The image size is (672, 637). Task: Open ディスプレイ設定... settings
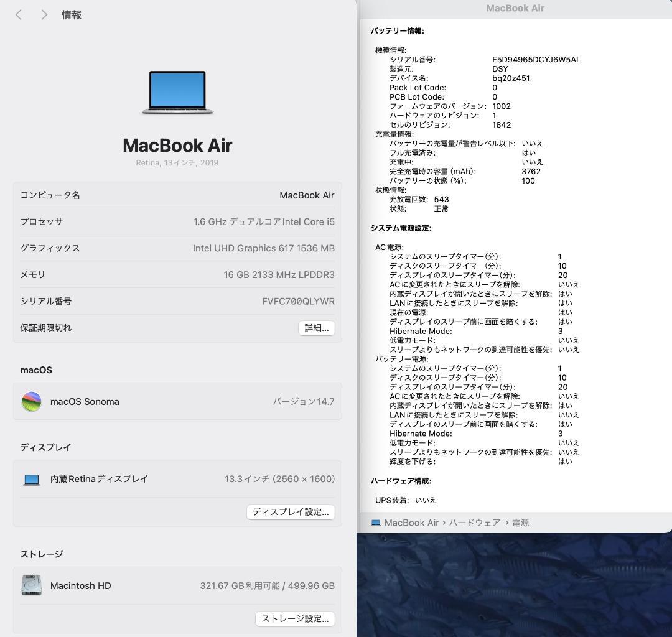(291, 512)
